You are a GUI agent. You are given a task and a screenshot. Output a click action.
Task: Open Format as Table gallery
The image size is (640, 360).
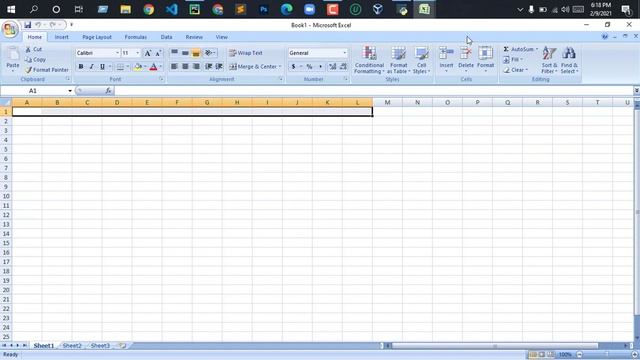(398, 60)
